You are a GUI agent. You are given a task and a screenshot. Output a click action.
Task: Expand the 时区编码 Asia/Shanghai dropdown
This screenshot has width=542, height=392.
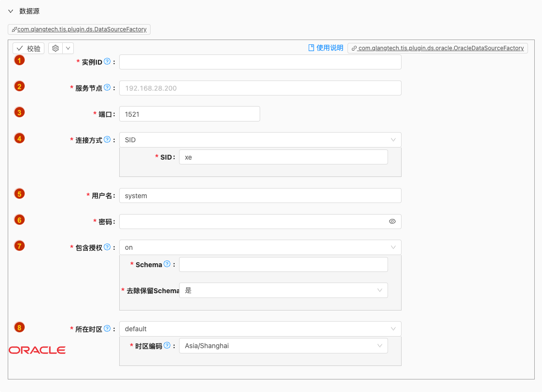pyautogui.click(x=283, y=346)
